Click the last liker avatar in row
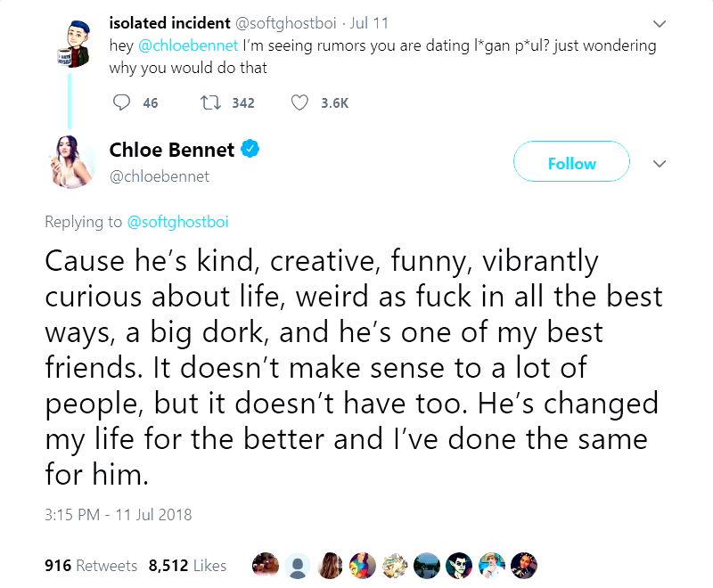This screenshot has height=588, width=713. coord(524,565)
